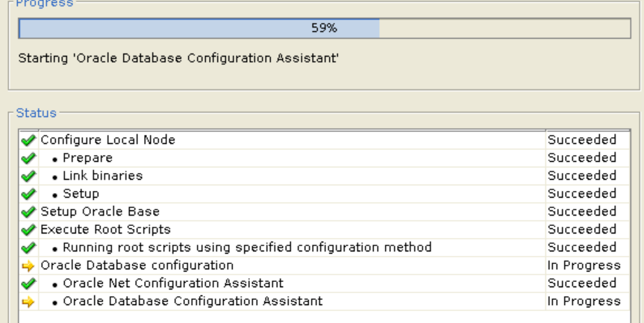Select the Oracle Database configuration row

tap(325, 266)
